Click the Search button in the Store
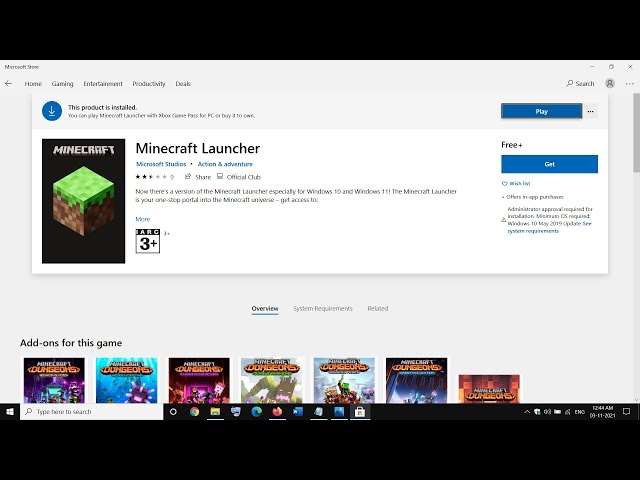The height and width of the screenshot is (480, 640). [x=580, y=84]
